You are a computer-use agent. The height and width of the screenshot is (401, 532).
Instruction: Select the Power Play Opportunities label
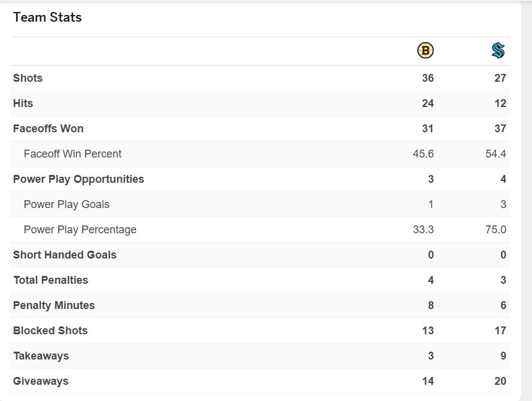pos(79,179)
